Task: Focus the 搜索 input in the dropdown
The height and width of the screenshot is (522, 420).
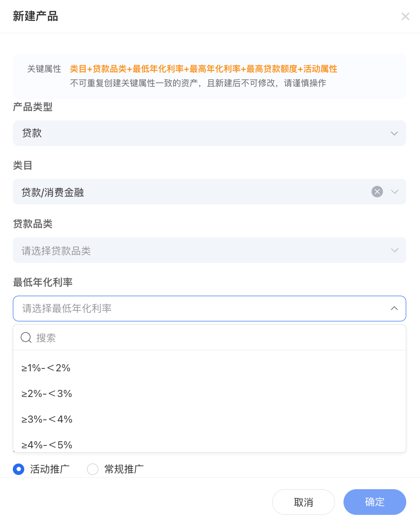Action: point(214,338)
